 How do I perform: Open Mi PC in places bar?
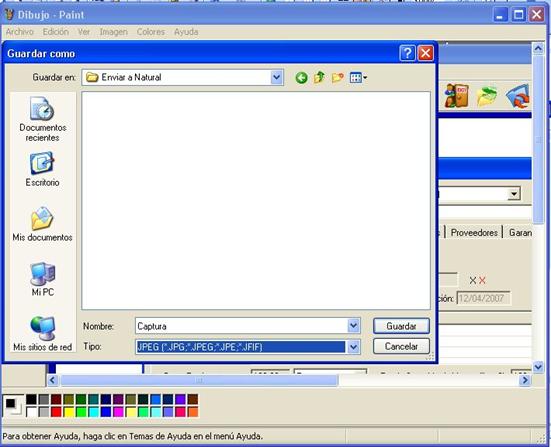coord(43,279)
